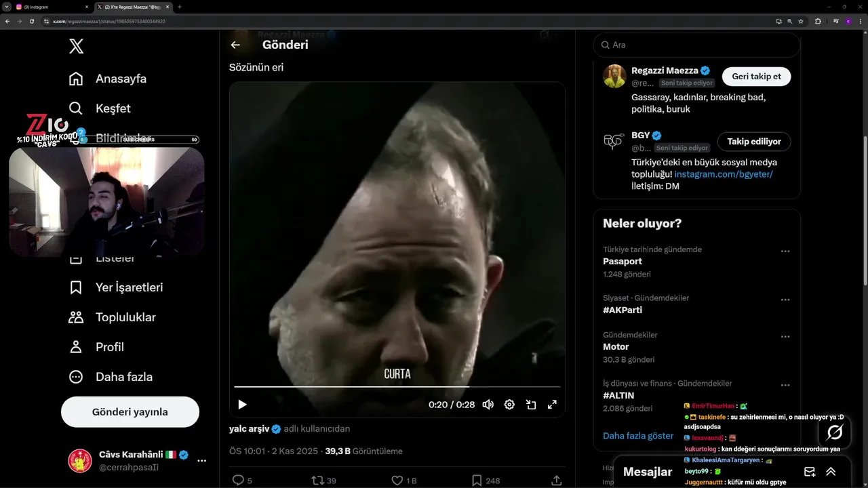
Task: Open more options for Motor trend
Action: click(785, 336)
